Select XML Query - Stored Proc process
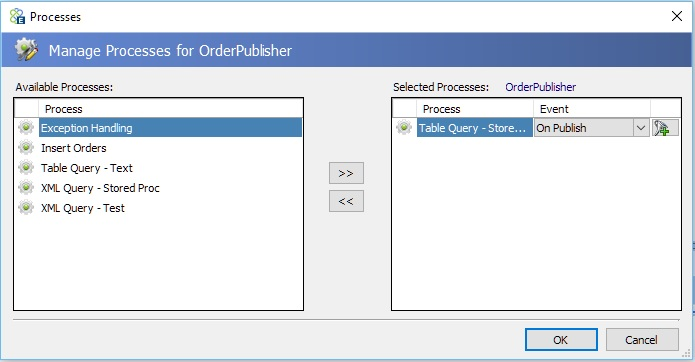 [x=171, y=187]
